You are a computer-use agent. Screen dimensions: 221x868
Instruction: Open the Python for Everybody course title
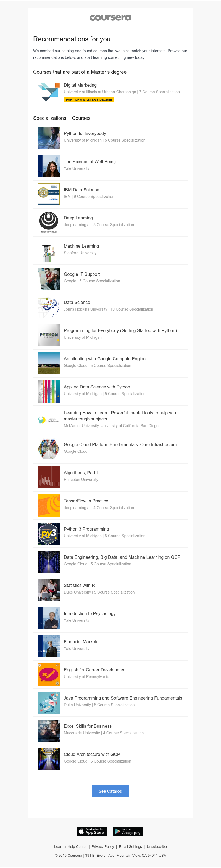click(85, 133)
